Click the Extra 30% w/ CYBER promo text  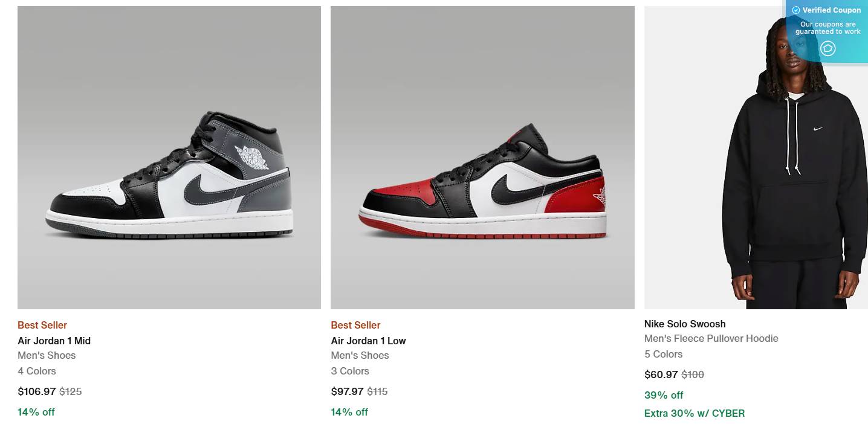point(695,413)
